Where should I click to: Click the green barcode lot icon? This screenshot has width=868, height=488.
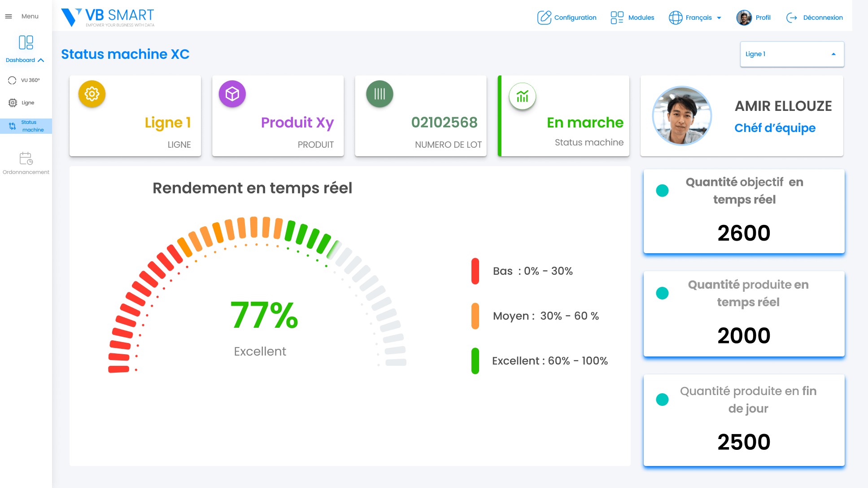(379, 94)
